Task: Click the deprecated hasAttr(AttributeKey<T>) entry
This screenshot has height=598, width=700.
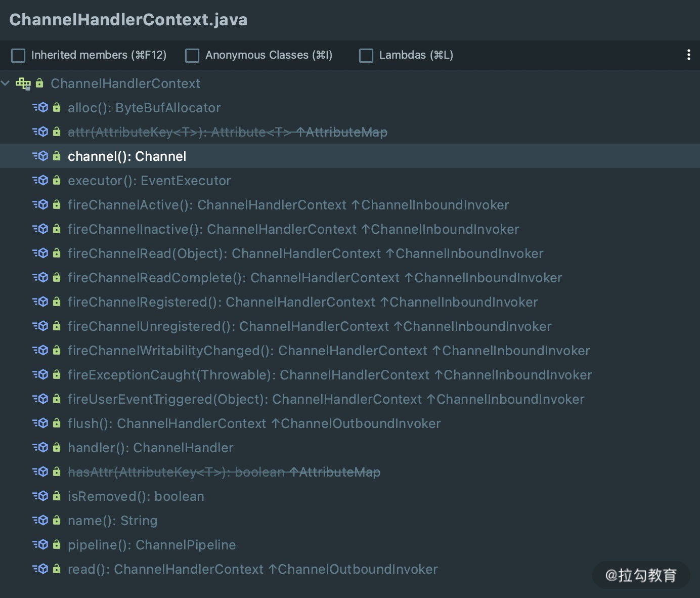Action: click(x=224, y=472)
